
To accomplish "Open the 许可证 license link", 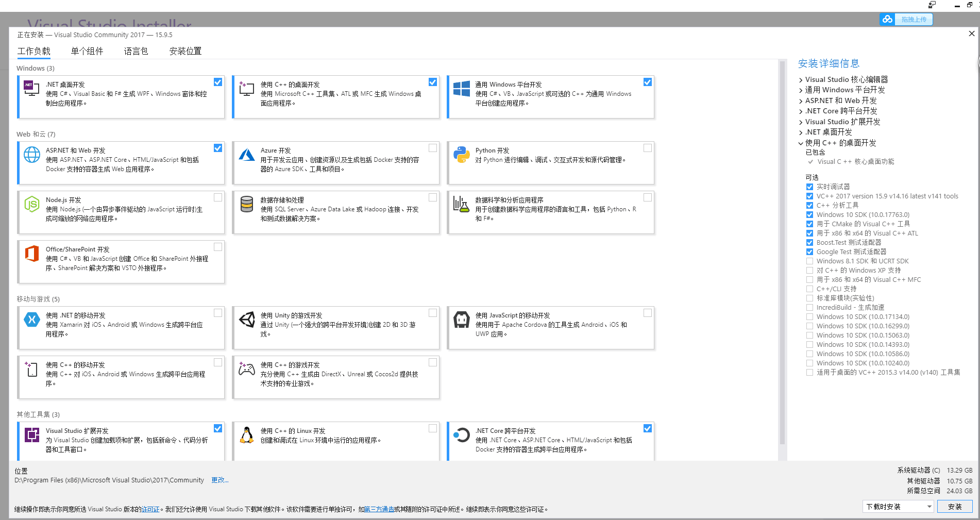I will click(150, 509).
